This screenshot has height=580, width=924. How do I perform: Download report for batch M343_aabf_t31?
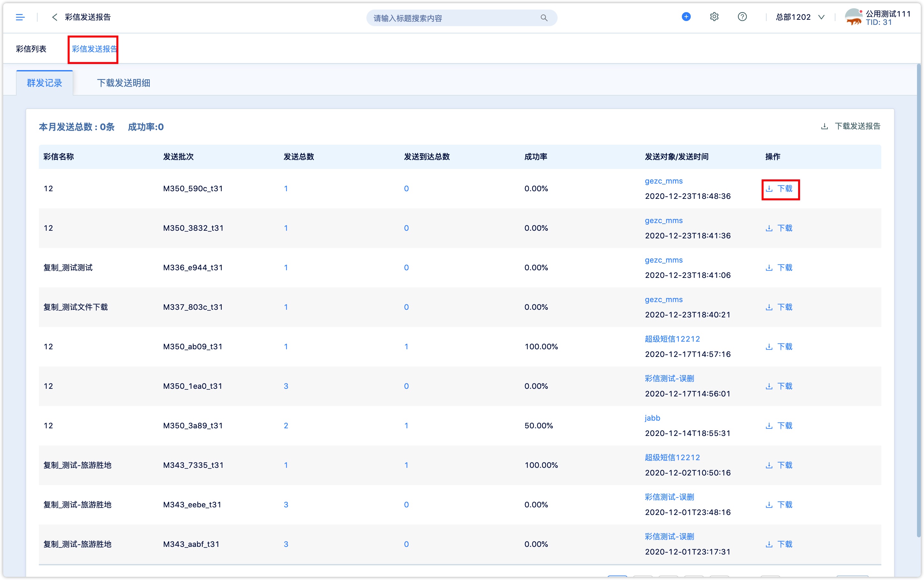click(779, 544)
